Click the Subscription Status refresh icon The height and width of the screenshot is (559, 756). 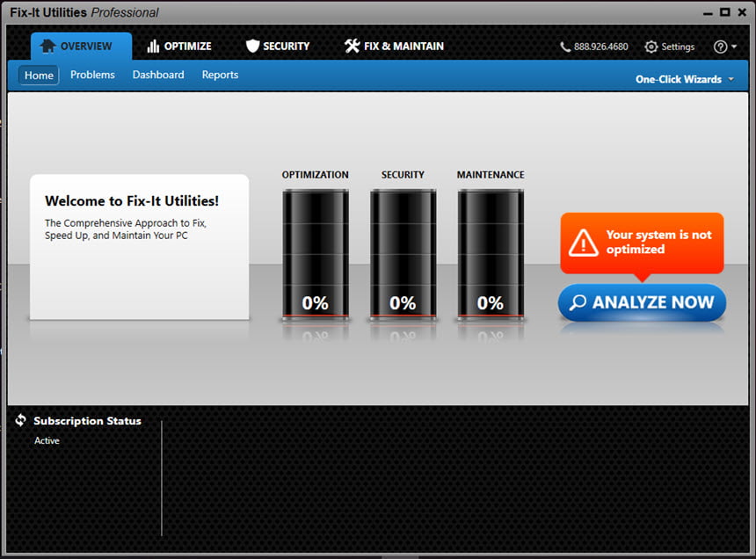pos(20,420)
